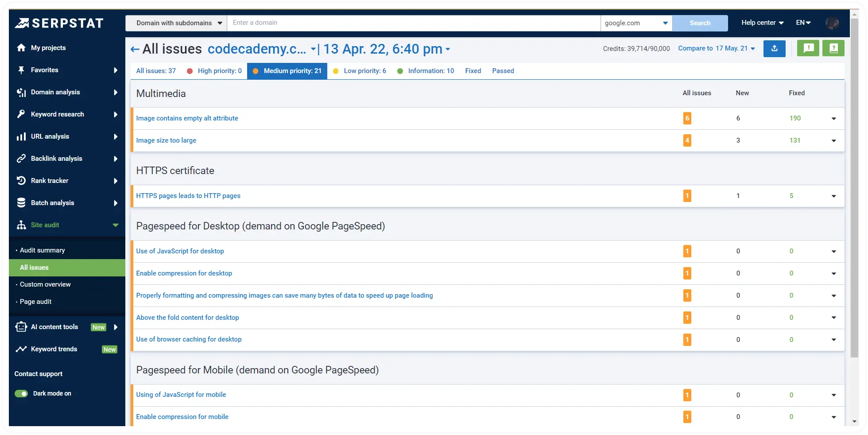Click fixed count 131 for Image size
Viewport: 868px width, 435px height.
pyautogui.click(x=795, y=140)
